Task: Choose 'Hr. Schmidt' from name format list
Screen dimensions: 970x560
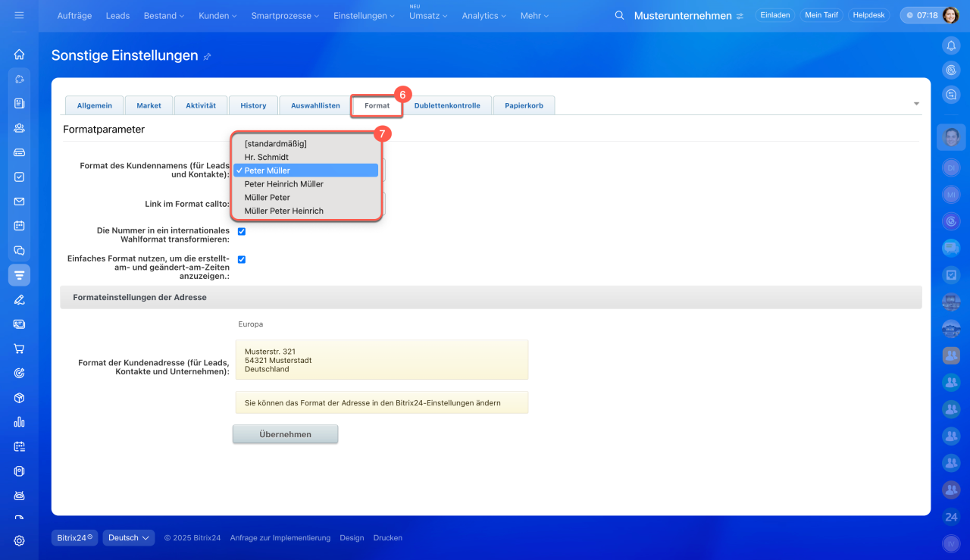Action: 266,157
